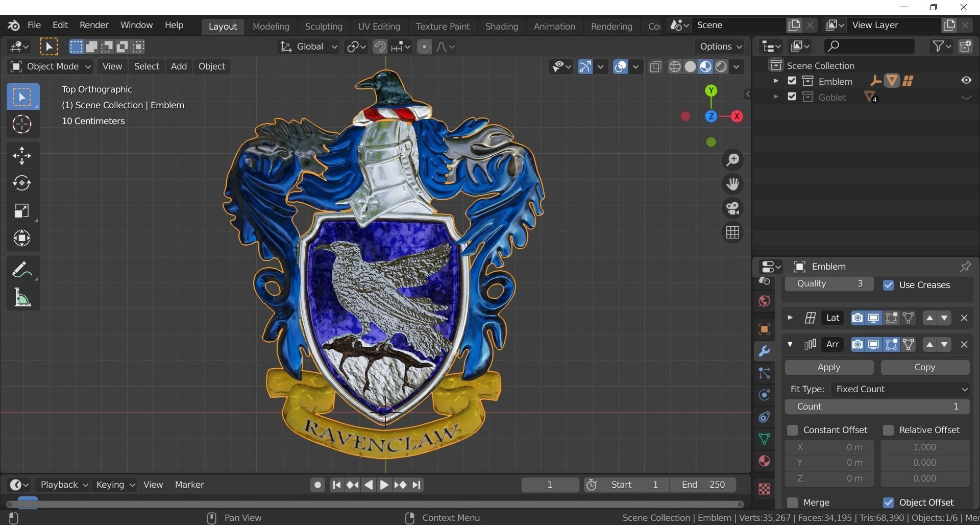Expand the Goblet collection tree

(775, 97)
